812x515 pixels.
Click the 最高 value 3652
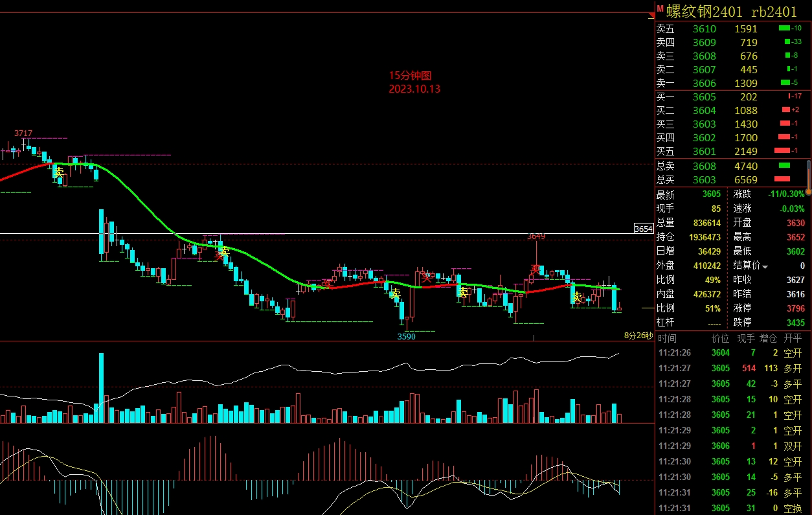pos(795,237)
